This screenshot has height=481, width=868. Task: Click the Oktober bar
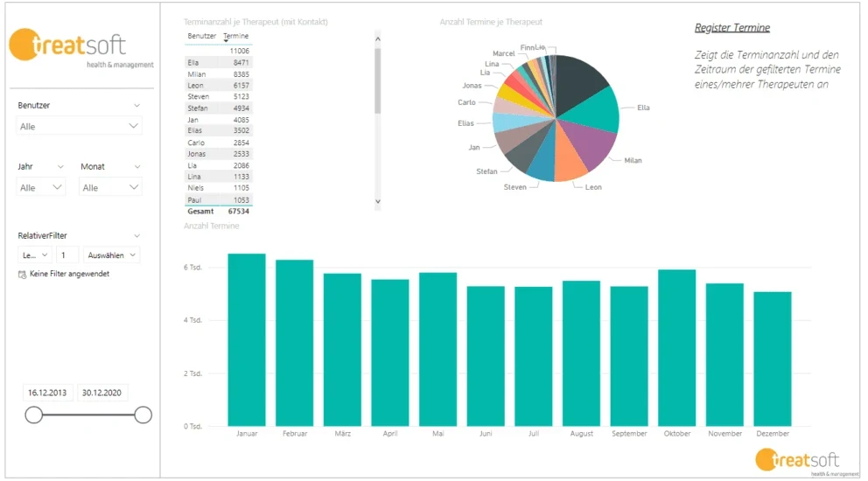tap(677, 347)
